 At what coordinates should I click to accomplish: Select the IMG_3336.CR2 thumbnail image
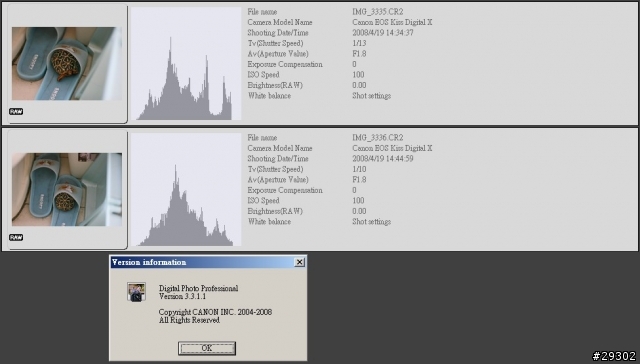pyautogui.click(x=67, y=189)
